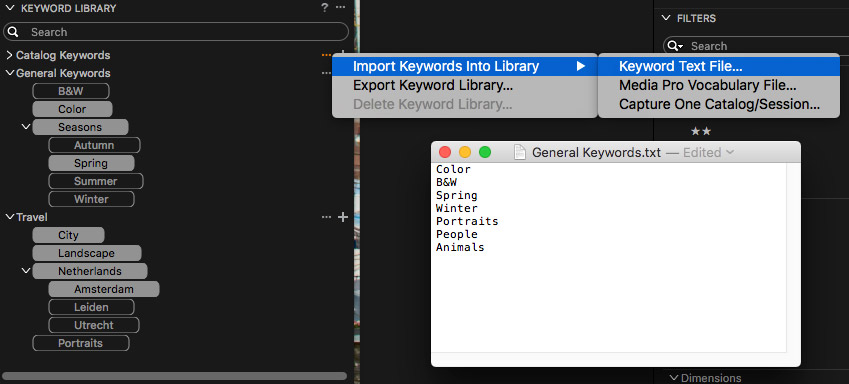Click 'Color' line in text file
This screenshot has height=384, width=849.
point(453,169)
